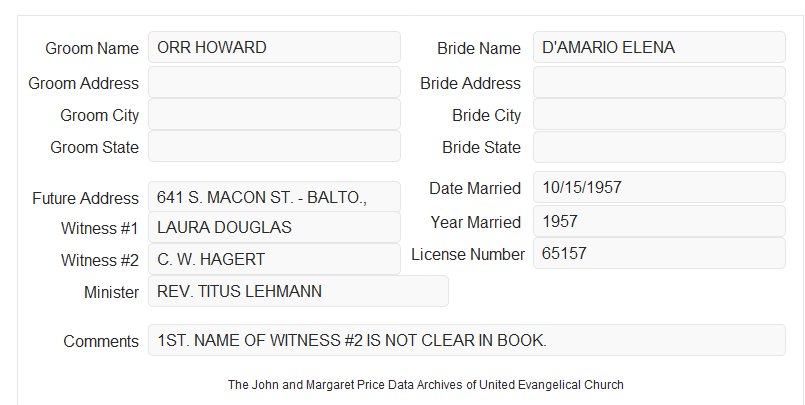Select the Groom City text box
The height and width of the screenshot is (405, 805).
pyautogui.click(x=274, y=114)
